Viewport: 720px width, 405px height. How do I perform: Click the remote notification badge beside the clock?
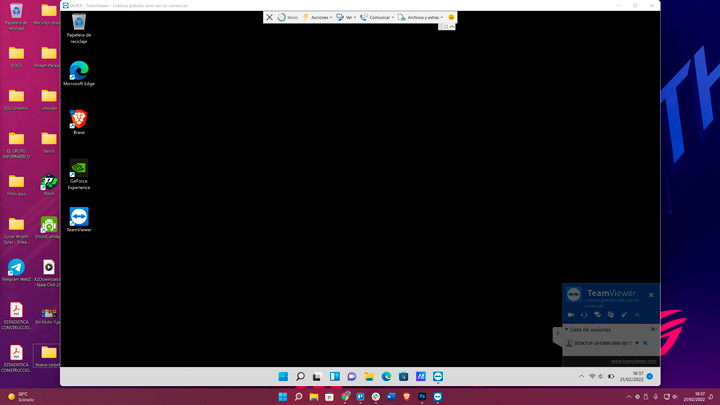coord(650,377)
